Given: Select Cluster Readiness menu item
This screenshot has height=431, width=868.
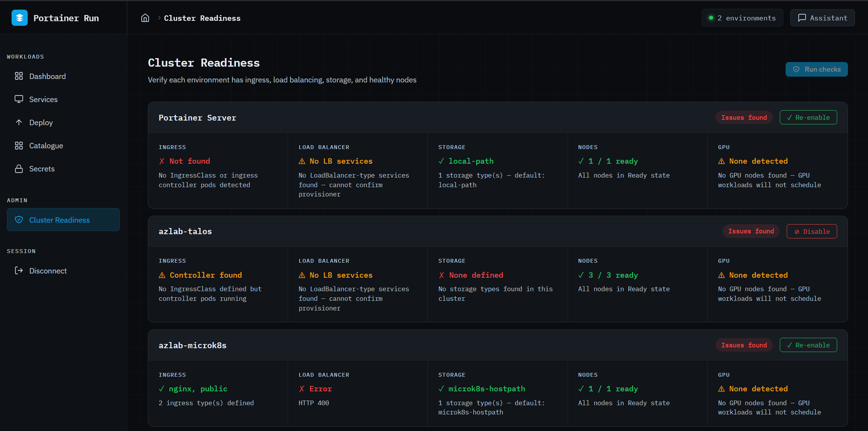Looking at the screenshot, I should coord(59,220).
